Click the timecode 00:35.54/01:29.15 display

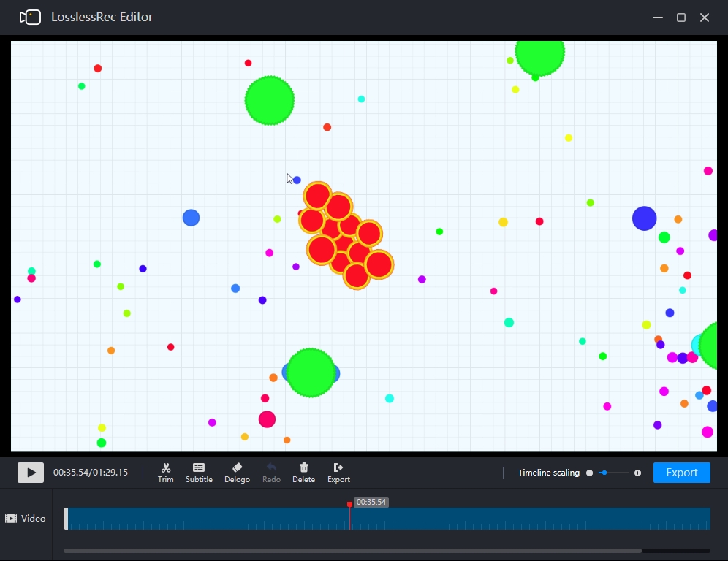91,473
